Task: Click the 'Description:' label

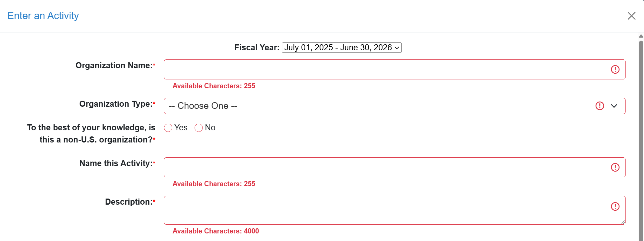Action: click(x=129, y=202)
